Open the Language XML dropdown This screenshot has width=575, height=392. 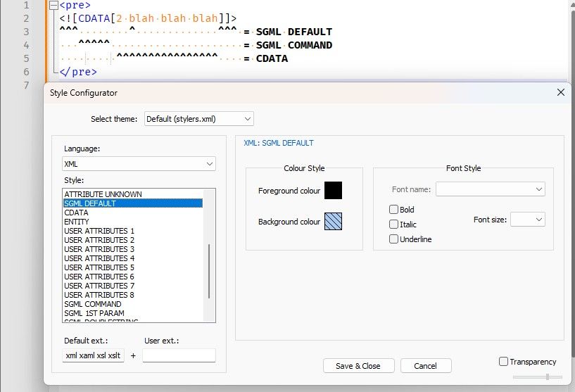[x=139, y=164]
